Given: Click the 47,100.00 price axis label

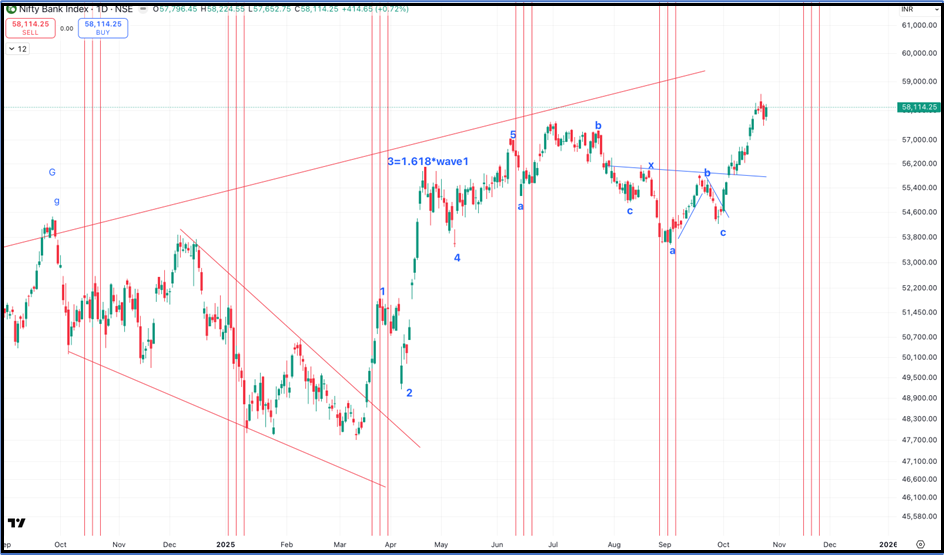Looking at the screenshot, I should (921, 462).
